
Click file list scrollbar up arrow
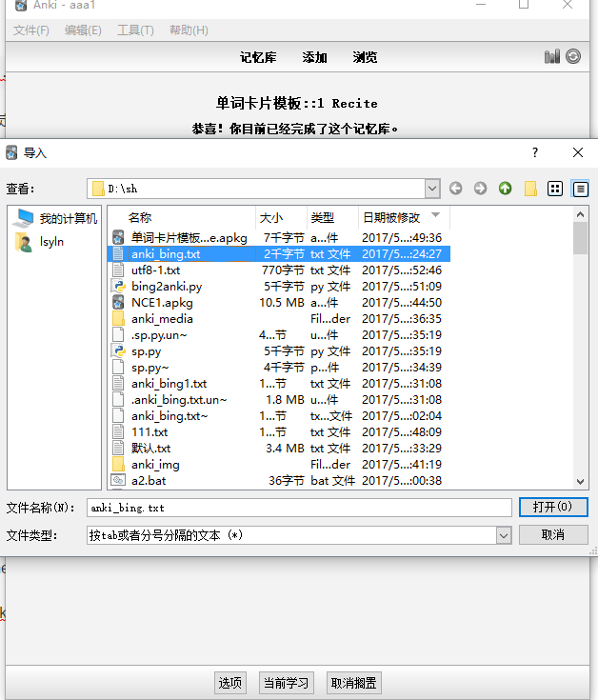[x=580, y=214]
